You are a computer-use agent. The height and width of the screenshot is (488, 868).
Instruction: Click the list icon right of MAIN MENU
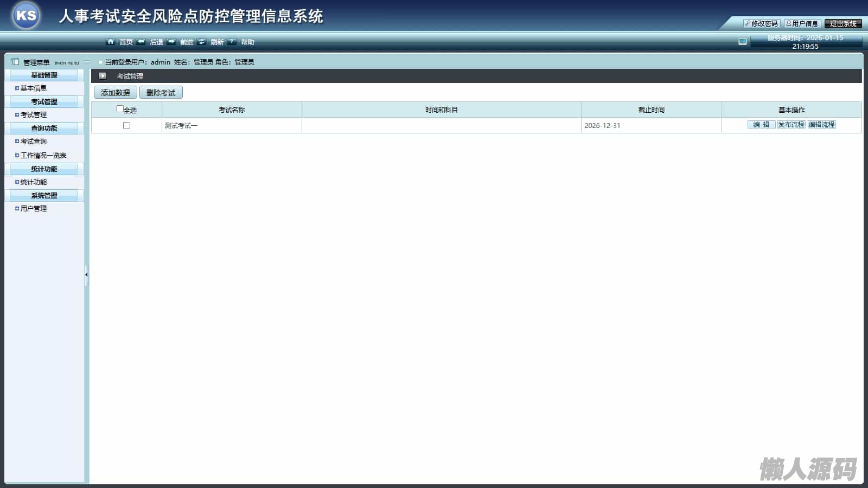tap(87, 61)
